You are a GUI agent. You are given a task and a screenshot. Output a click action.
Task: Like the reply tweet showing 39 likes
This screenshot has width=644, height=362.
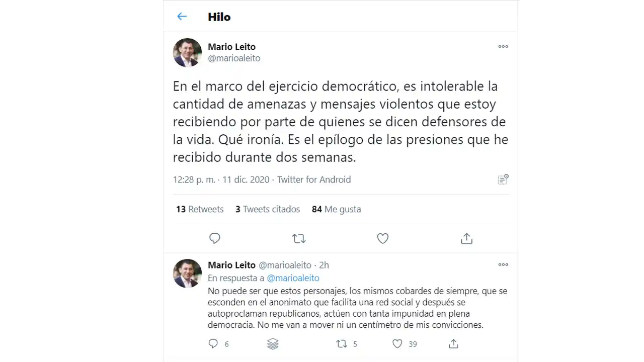[397, 344]
